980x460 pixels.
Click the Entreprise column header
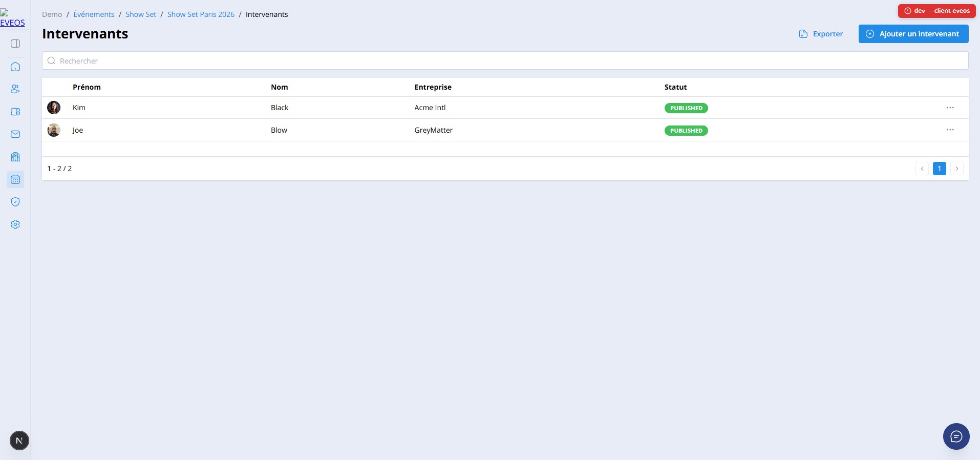point(433,87)
